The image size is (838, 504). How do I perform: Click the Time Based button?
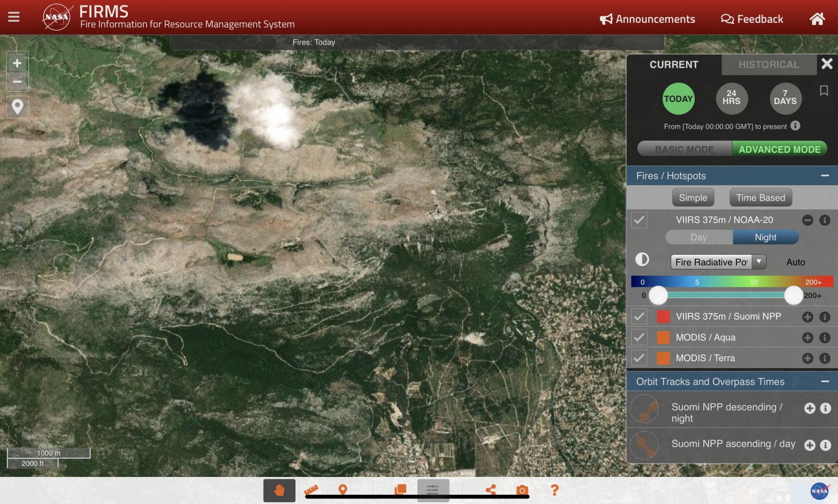point(761,198)
